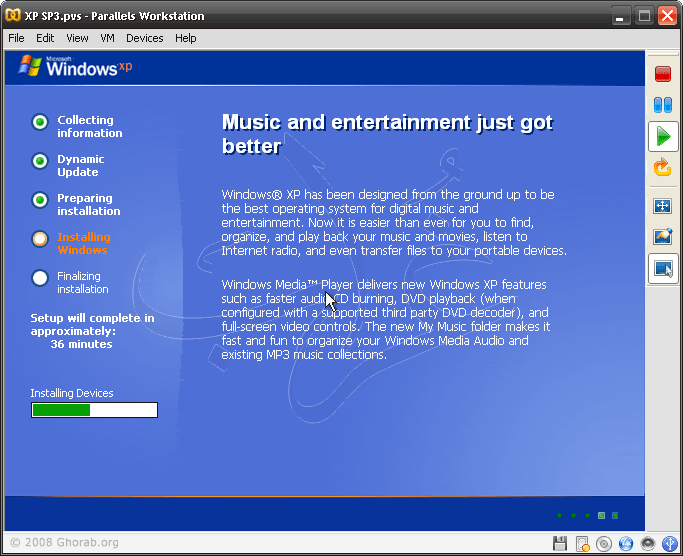Click the screen-with-cursor OS window mode icon
683x556 pixels.
(663, 268)
